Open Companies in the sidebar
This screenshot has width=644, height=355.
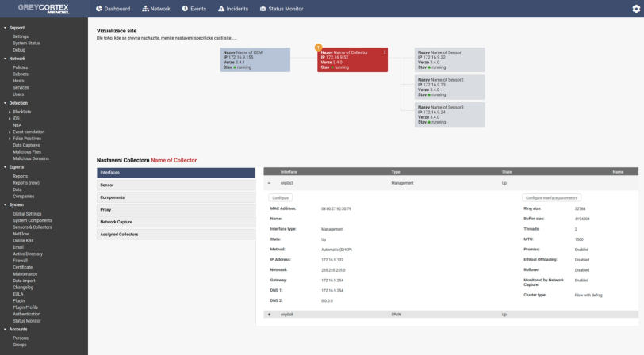pyautogui.click(x=24, y=197)
